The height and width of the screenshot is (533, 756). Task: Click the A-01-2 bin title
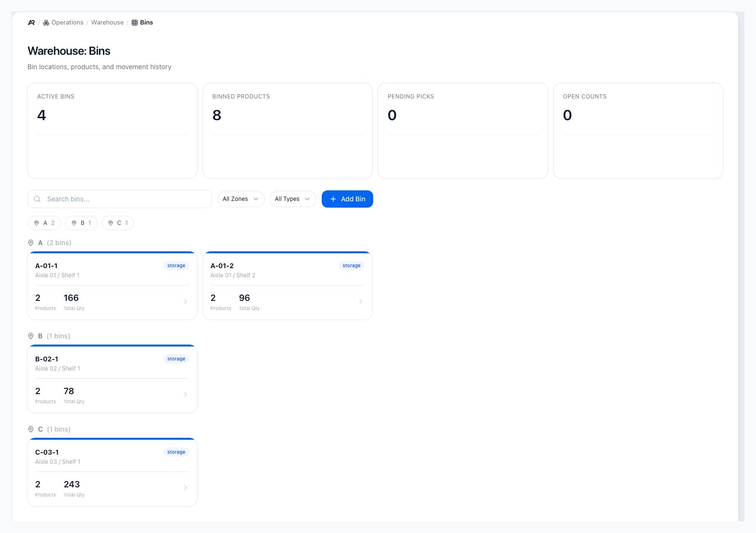222,266
